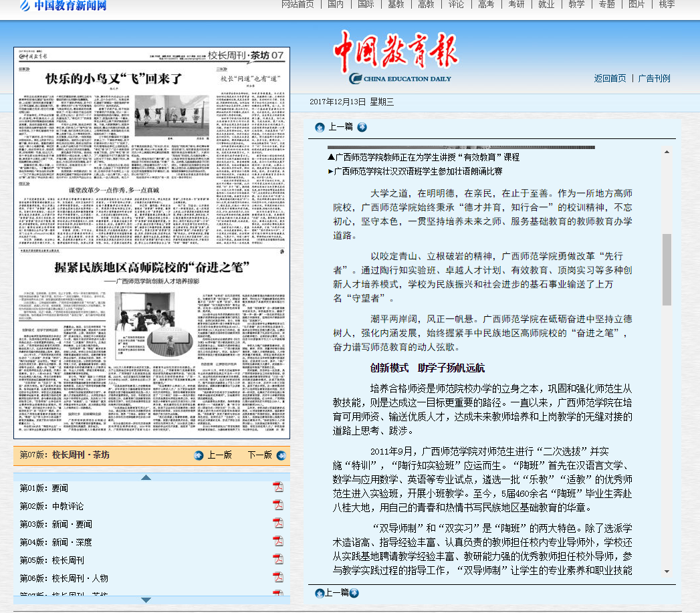700x613 pixels.
Task: Click the 返回首页 link
Action: pyautogui.click(x=610, y=79)
